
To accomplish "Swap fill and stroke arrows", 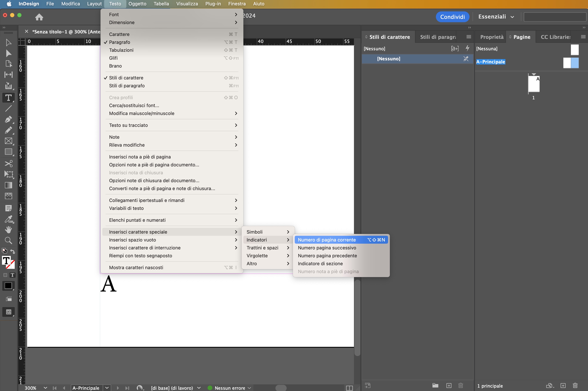I will coord(12,251).
